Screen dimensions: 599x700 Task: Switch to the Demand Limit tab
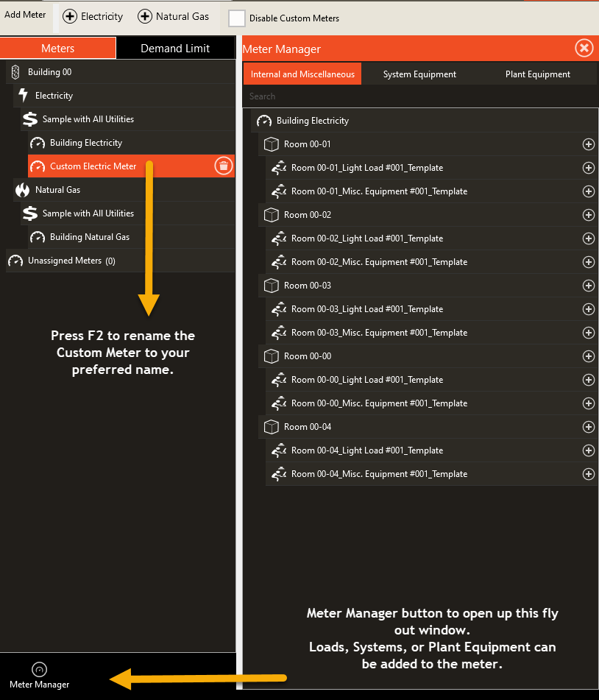click(175, 49)
